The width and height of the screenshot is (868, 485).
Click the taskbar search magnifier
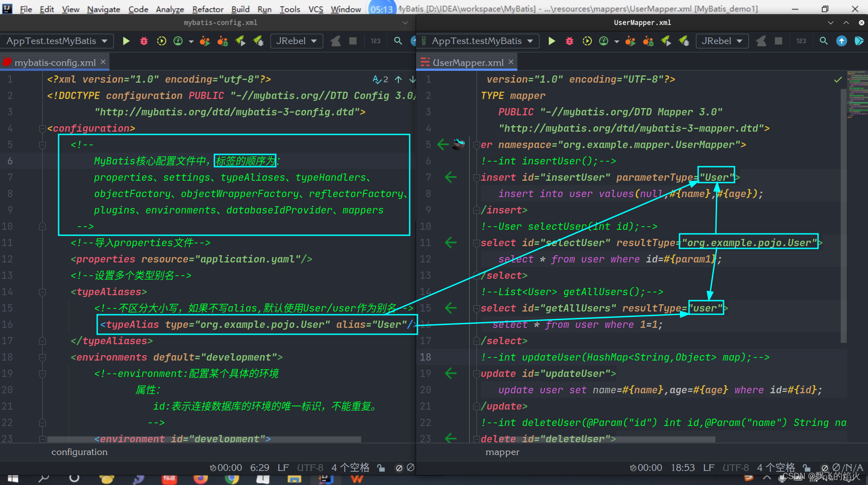point(44,479)
